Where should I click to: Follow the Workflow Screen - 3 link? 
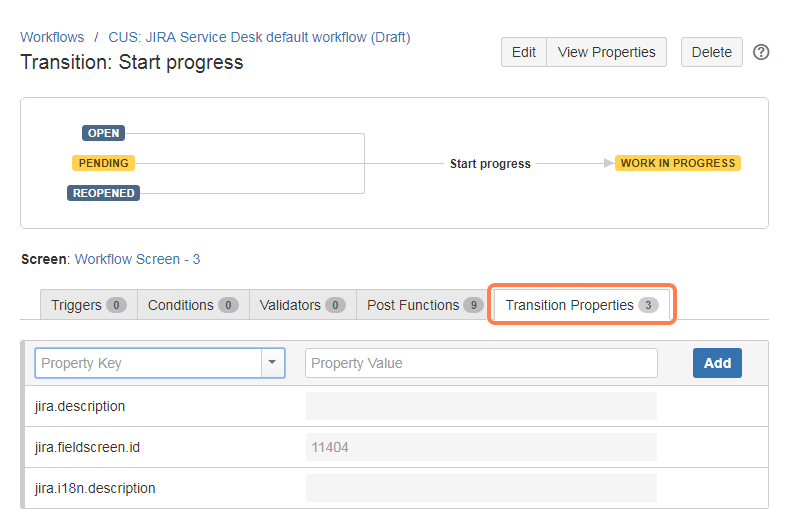137,259
